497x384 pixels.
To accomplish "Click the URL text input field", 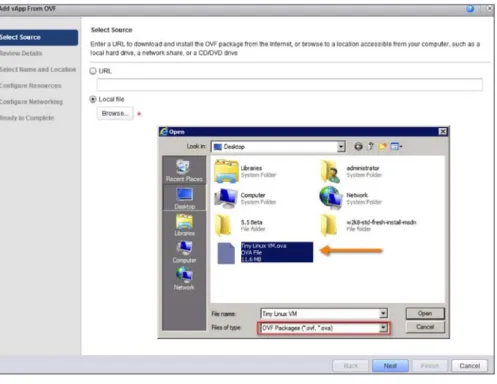I will (x=289, y=84).
